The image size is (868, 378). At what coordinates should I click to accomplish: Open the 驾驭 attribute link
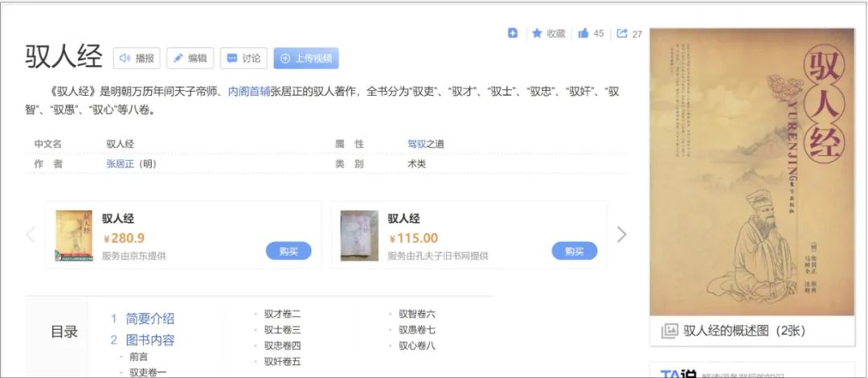[x=416, y=144]
